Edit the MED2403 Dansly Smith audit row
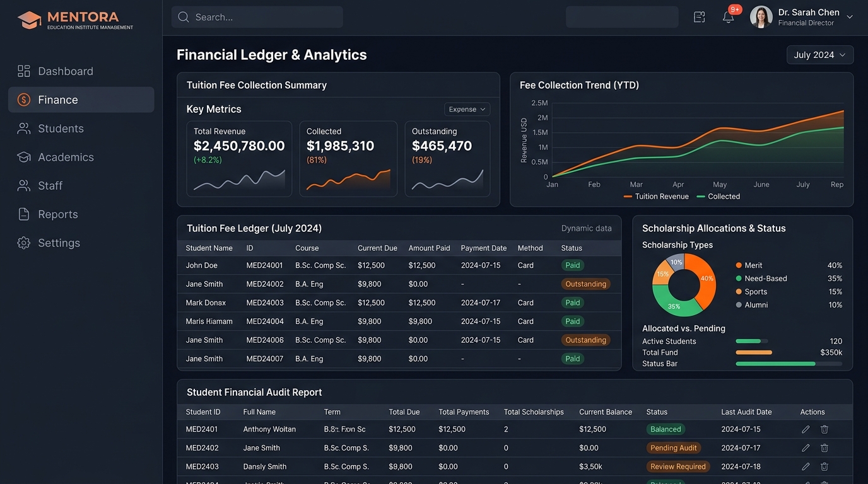The image size is (868, 484). (806, 467)
